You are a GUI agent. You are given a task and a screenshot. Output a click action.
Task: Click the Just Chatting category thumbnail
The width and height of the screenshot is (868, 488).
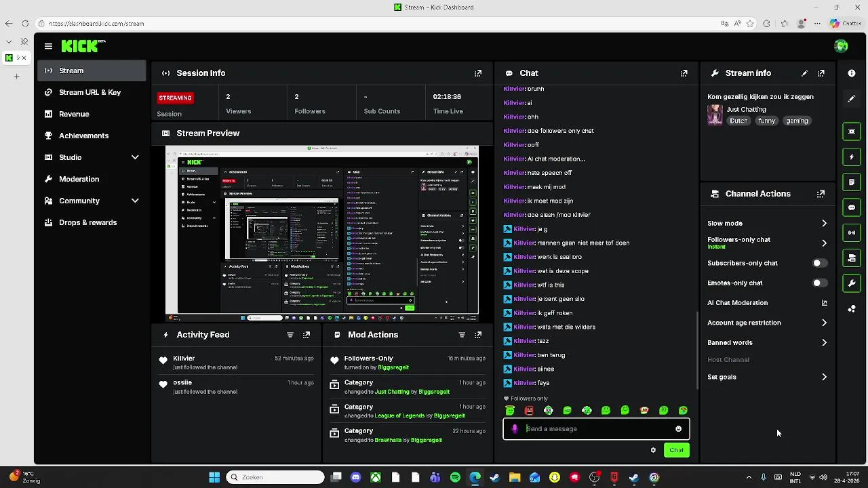click(x=715, y=115)
